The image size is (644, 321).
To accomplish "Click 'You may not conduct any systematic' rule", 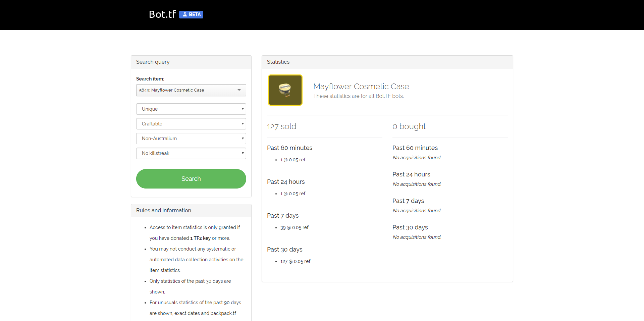I will pyautogui.click(x=197, y=260).
